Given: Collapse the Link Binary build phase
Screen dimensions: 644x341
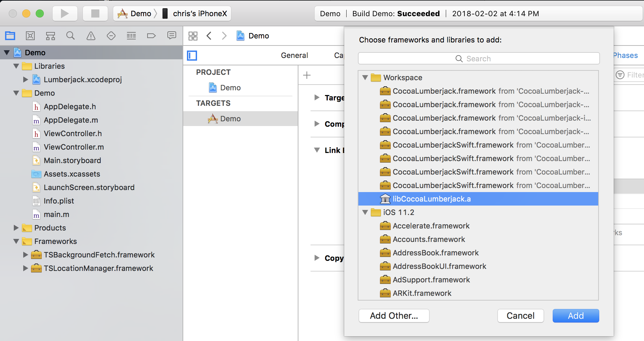Looking at the screenshot, I should pos(317,150).
